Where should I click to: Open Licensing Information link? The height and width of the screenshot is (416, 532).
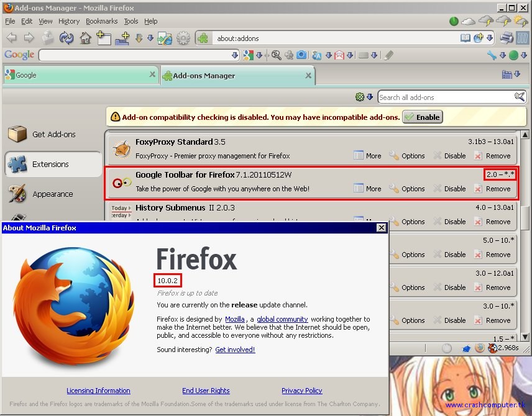98,391
